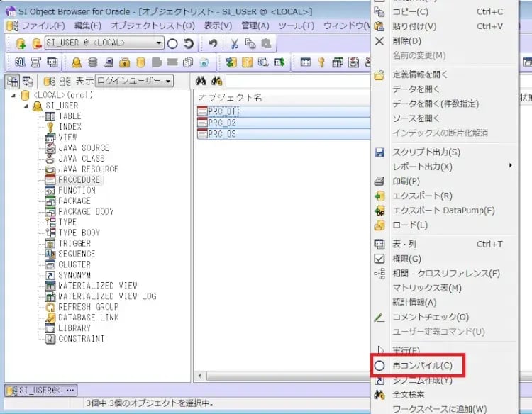Select the TRIGGER node in object tree
The image size is (532, 414).
(x=74, y=243)
